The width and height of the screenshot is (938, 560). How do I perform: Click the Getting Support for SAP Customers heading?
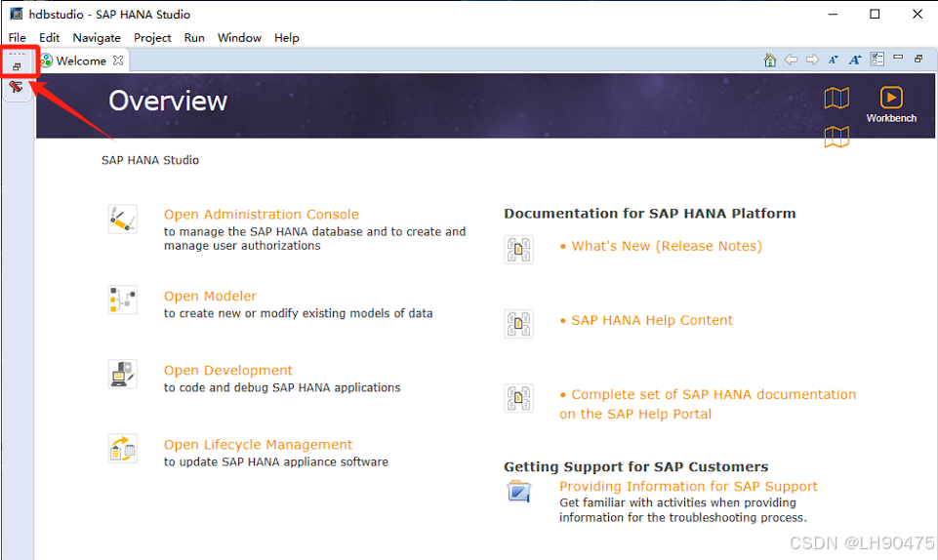click(635, 466)
